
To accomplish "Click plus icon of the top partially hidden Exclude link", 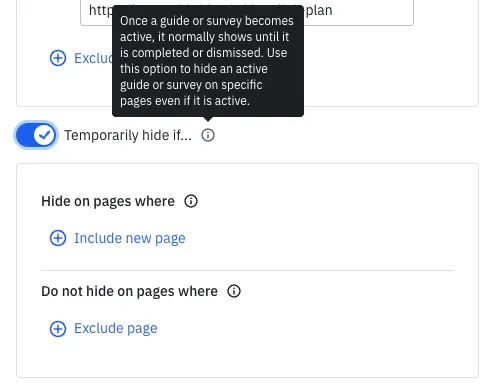I will tap(58, 58).
